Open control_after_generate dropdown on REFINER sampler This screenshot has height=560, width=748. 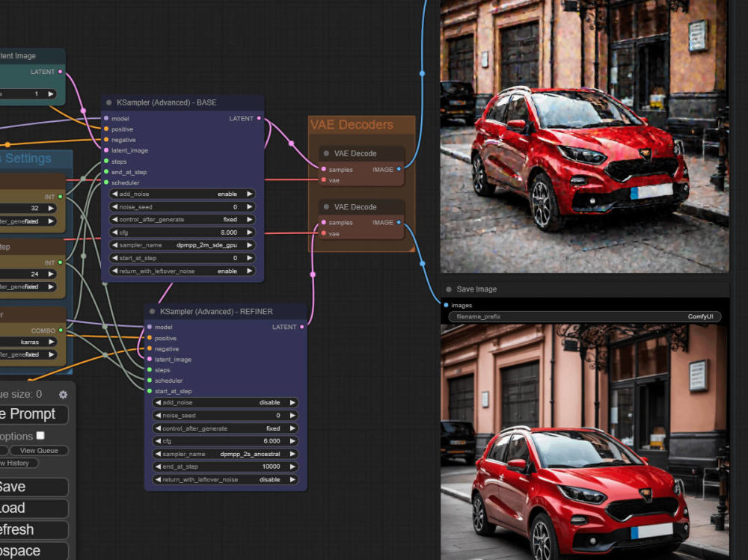coord(225,428)
